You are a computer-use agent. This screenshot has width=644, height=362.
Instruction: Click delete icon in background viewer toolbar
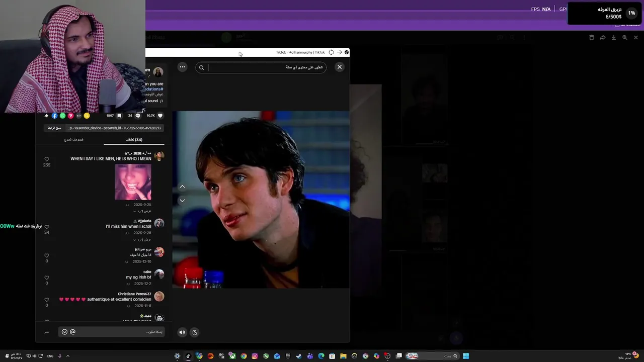point(592,38)
